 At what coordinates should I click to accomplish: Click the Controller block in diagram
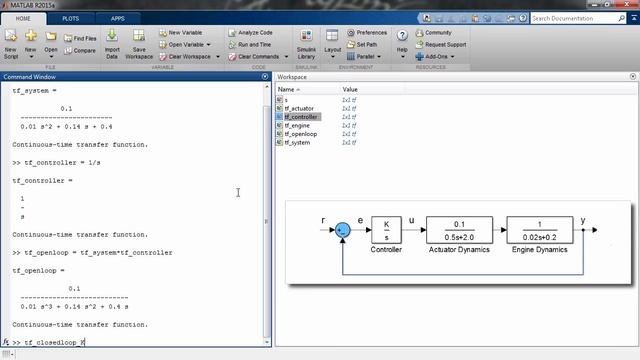click(386, 230)
